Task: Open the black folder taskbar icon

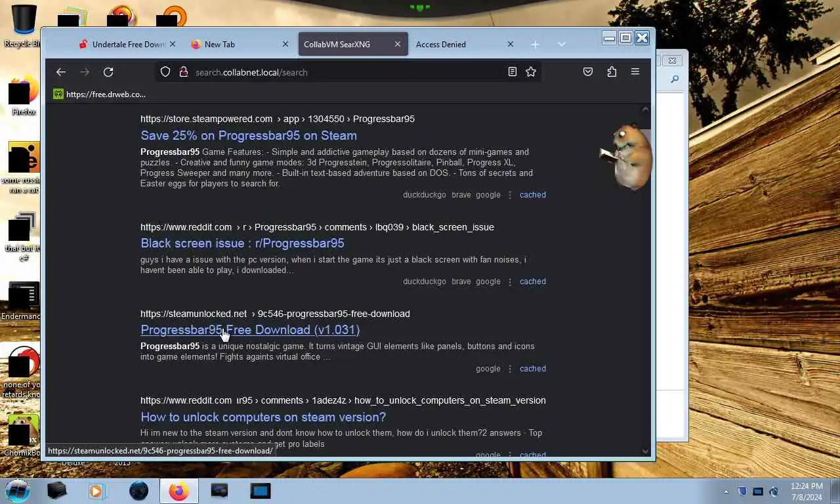Action: (57, 491)
